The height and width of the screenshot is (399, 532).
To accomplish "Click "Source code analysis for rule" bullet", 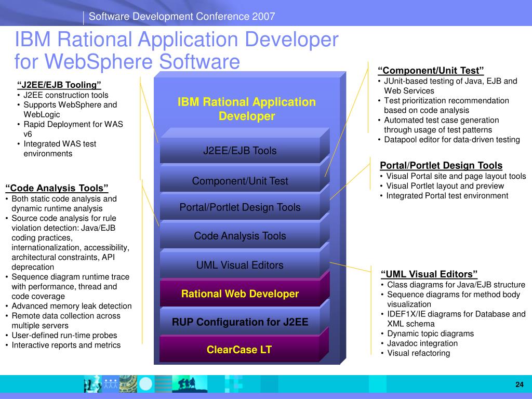I will tap(70, 243).
